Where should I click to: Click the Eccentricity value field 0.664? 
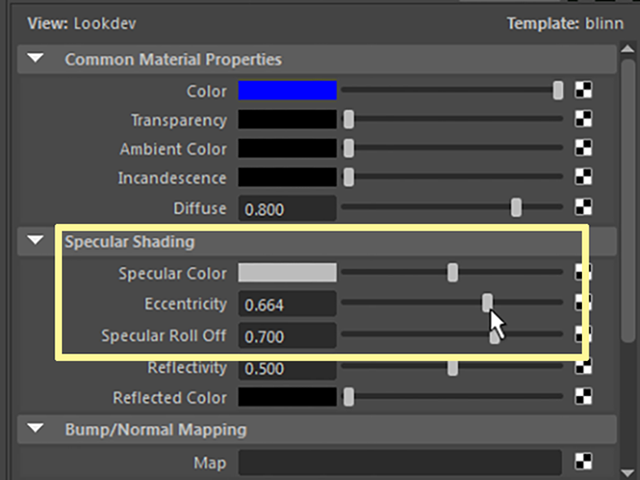coord(287,304)
